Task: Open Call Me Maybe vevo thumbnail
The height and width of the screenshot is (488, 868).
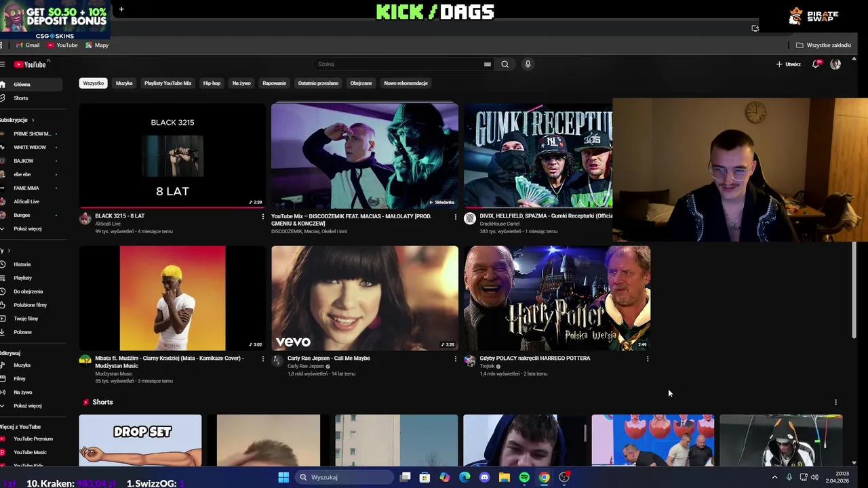Action: (365, 298)
